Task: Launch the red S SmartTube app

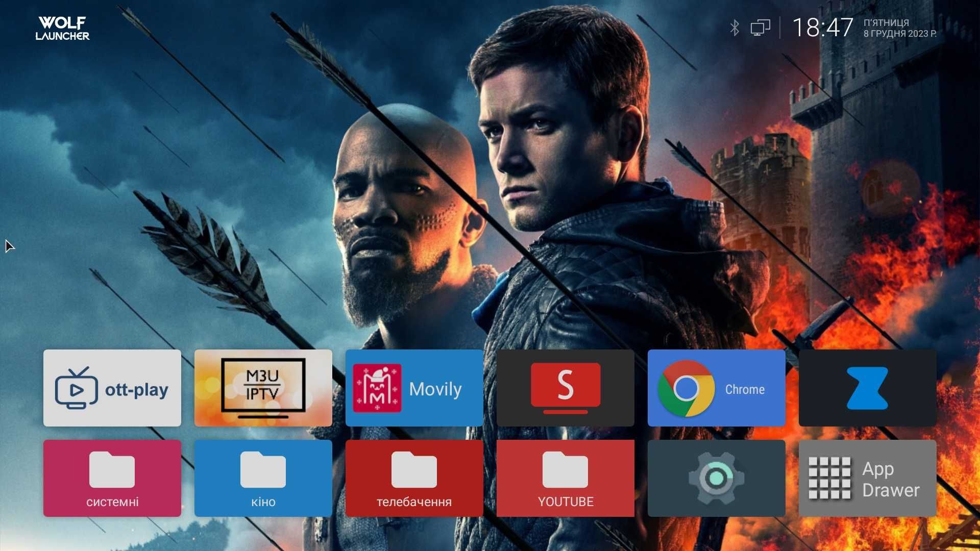Action: [566, 388]
